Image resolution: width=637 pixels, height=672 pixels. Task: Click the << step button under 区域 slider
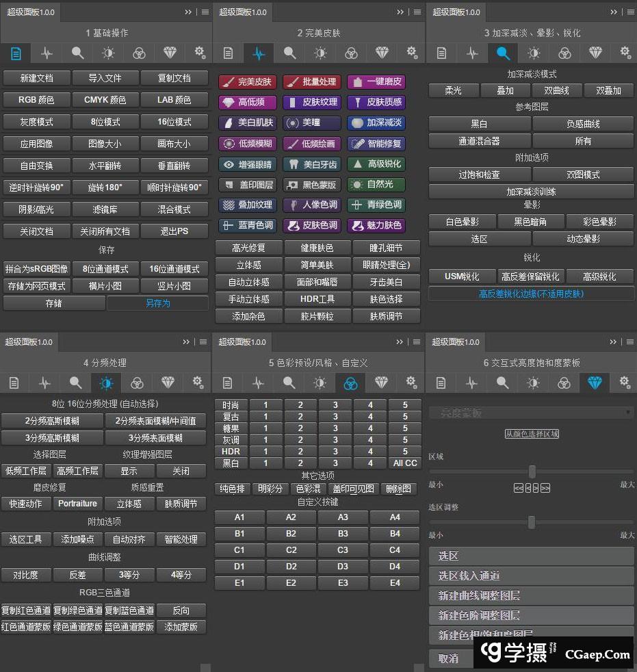[518, 488]
